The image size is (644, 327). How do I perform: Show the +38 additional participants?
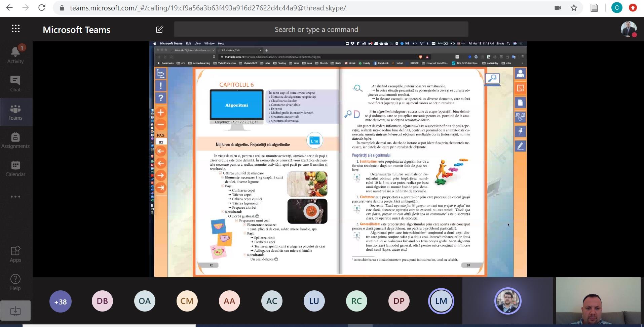(61, 301)
